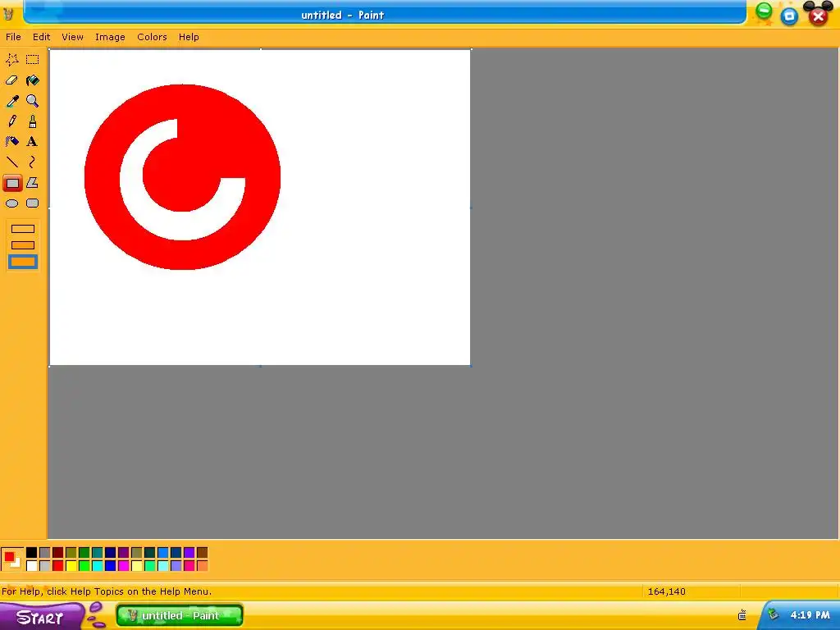Select the Brush tool

pos(33,121)
